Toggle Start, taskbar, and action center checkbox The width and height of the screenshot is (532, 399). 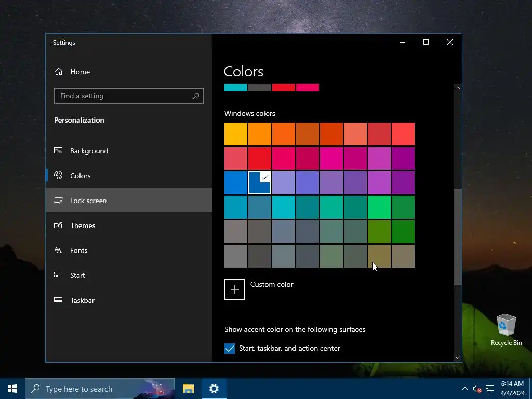point(230,349)
